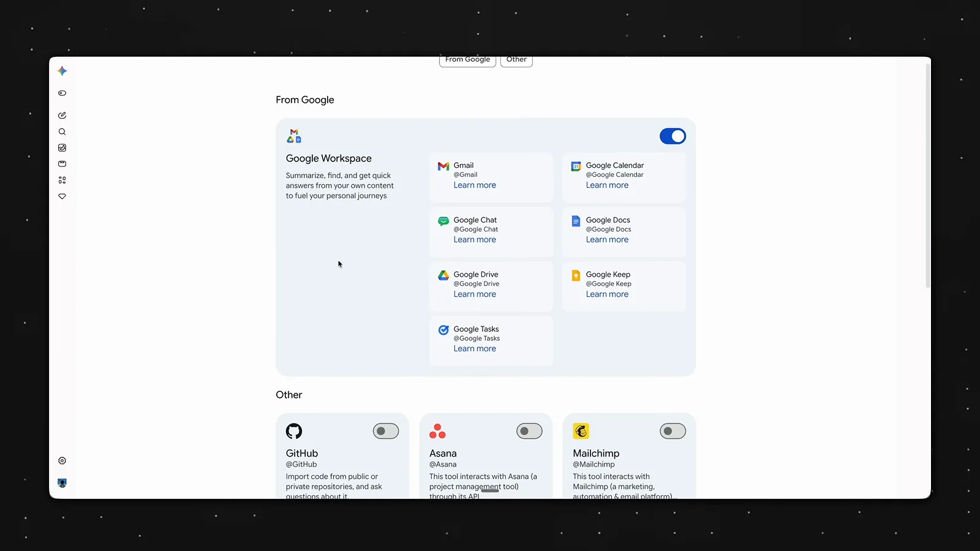Screen dimensions: 980x551
Task: Click the account avatar in sidebar
Action: click(x=62, y=483)
